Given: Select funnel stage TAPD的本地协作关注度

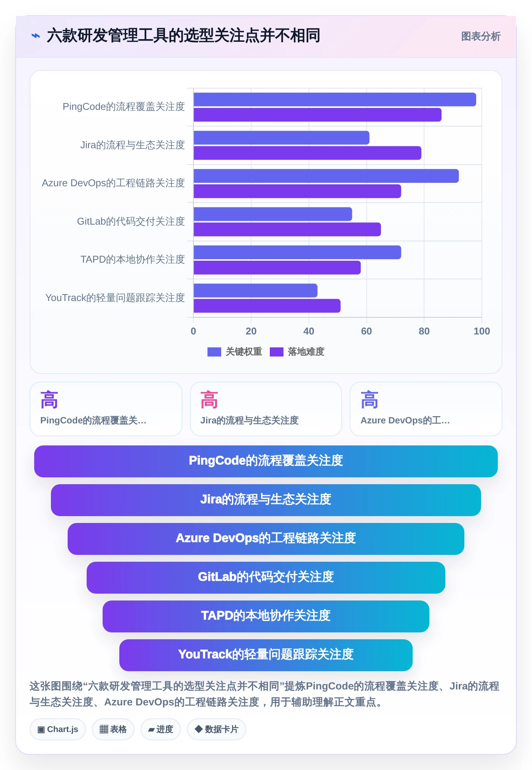Looking at the screenshot, I should 266,616.
